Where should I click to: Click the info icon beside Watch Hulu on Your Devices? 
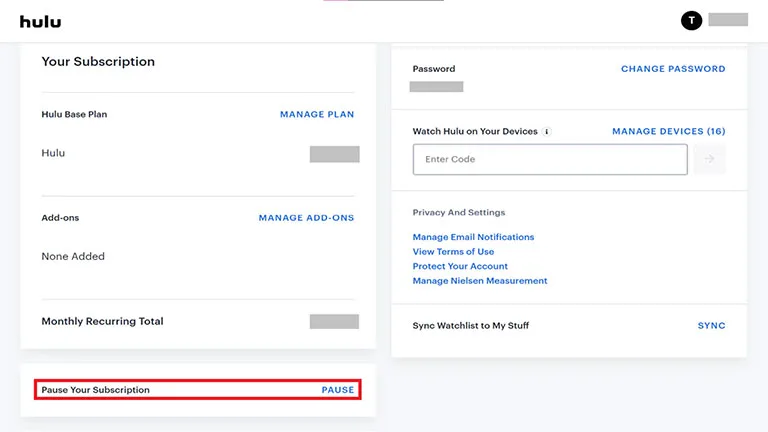click(x=547, y=131)
